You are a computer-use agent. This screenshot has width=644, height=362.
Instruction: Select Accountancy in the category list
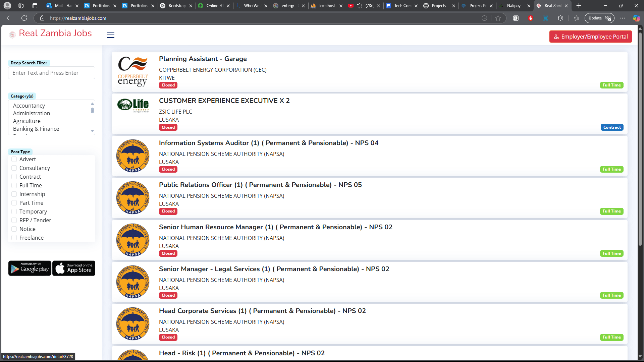29,106
